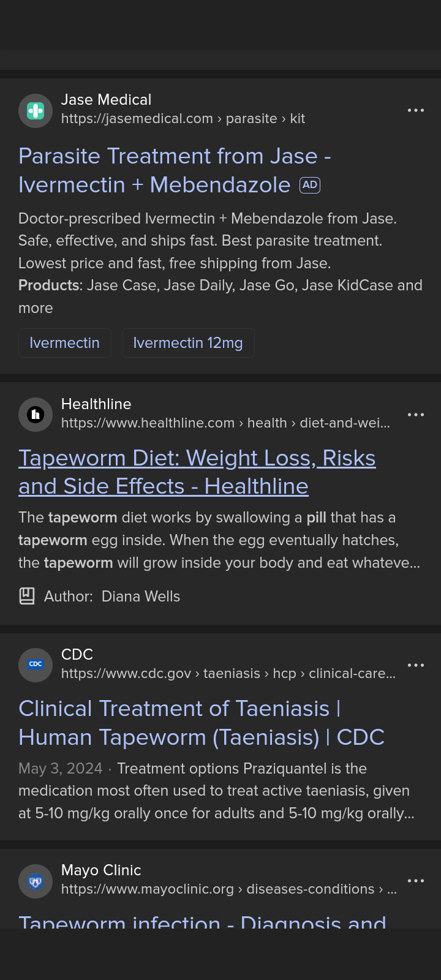Click the Jase Medical site favicon
Viewport: 441px width, 980px height.
click(x=36, y=111)
